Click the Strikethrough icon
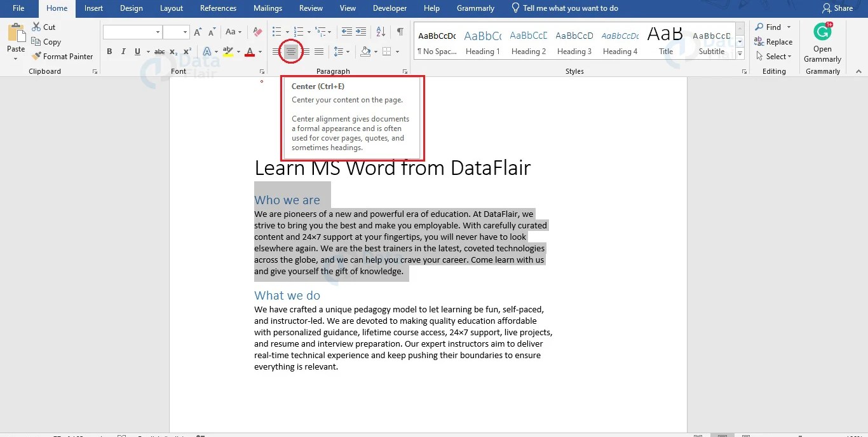868x437 pixels. point(159,51)
